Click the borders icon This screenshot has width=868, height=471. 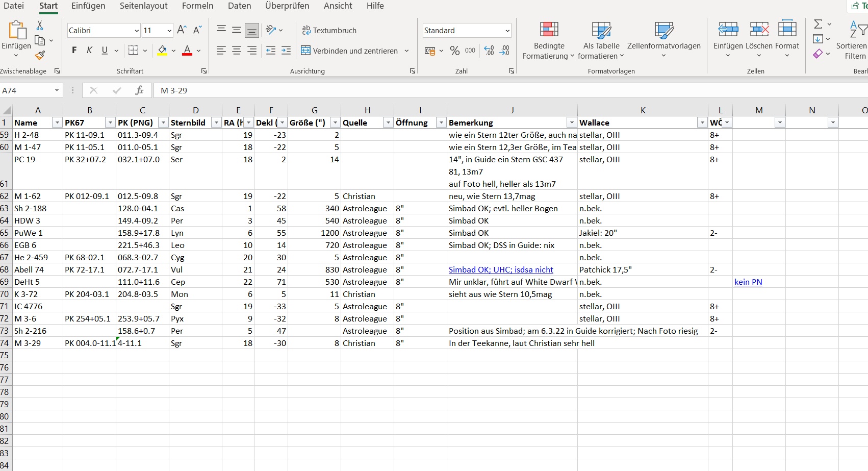point(133,50)
